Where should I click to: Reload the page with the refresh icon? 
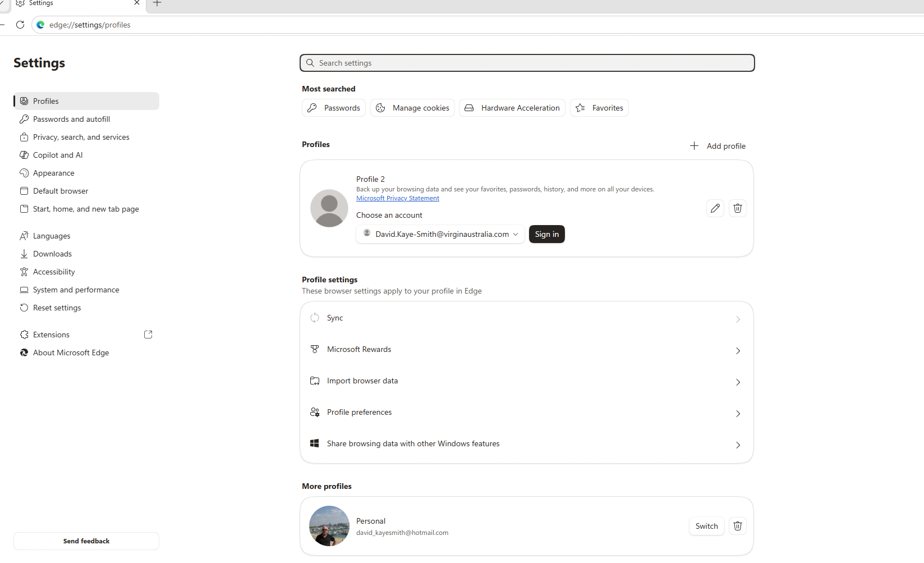pos(20,25)
